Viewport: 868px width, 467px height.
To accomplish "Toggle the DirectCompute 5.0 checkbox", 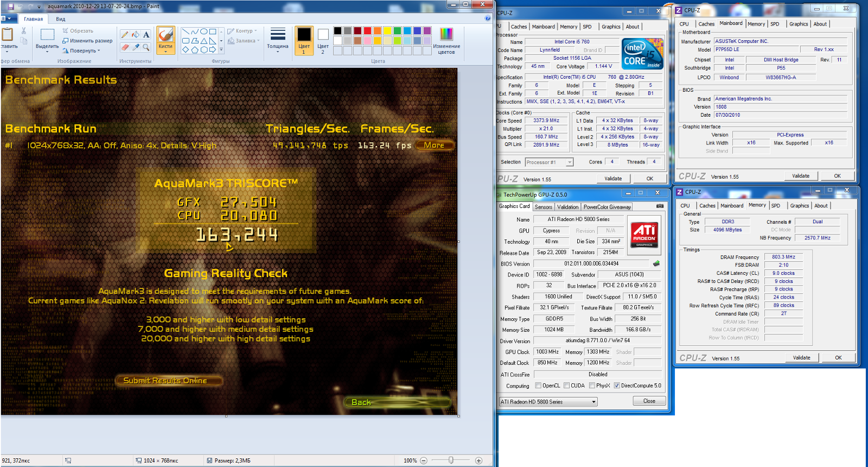I will (617, 386).
